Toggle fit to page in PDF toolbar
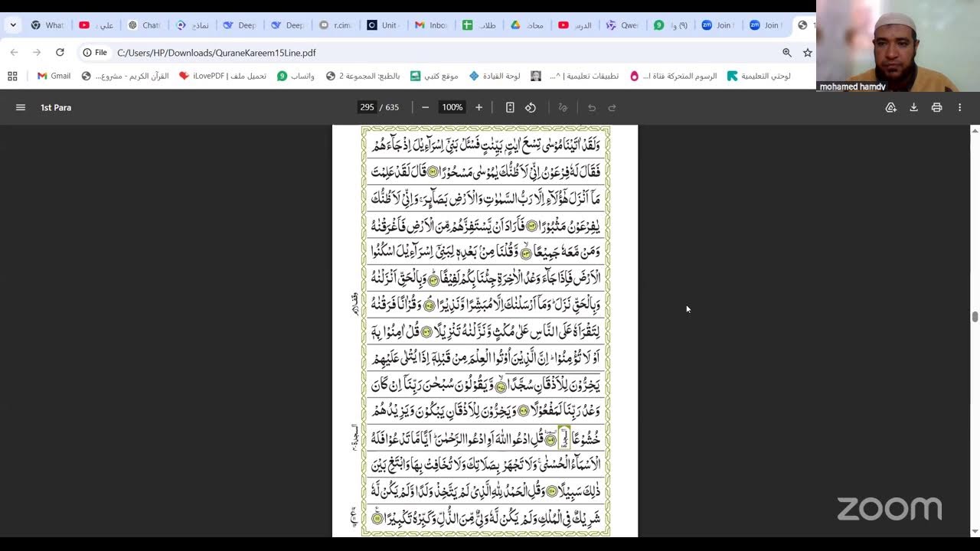The height and width of the screenshot is (551, 980). point(510,107)
